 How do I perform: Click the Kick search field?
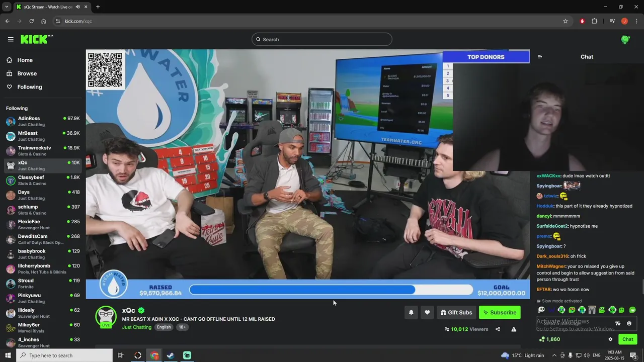tap(322, 39)
